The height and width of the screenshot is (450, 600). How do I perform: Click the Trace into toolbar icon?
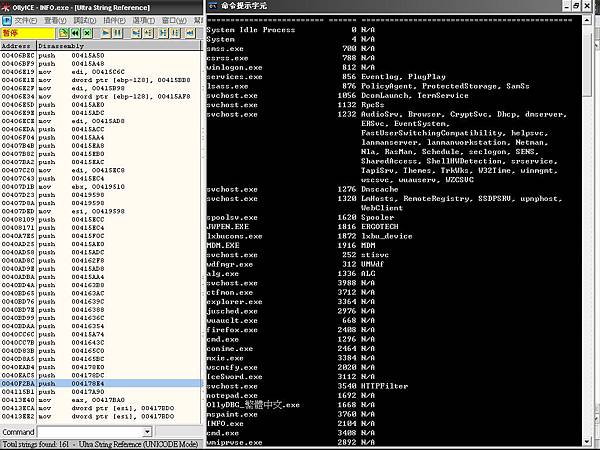coord(163,34)
